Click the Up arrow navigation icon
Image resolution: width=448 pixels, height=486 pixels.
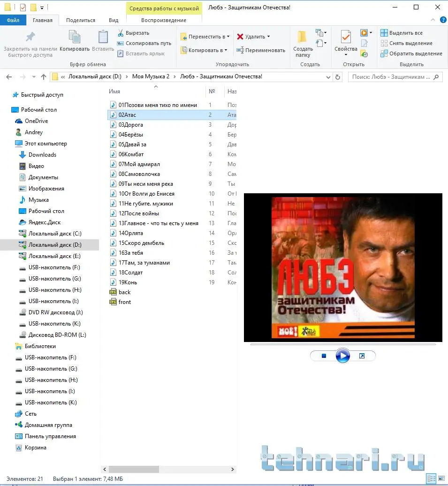(44, 77)
